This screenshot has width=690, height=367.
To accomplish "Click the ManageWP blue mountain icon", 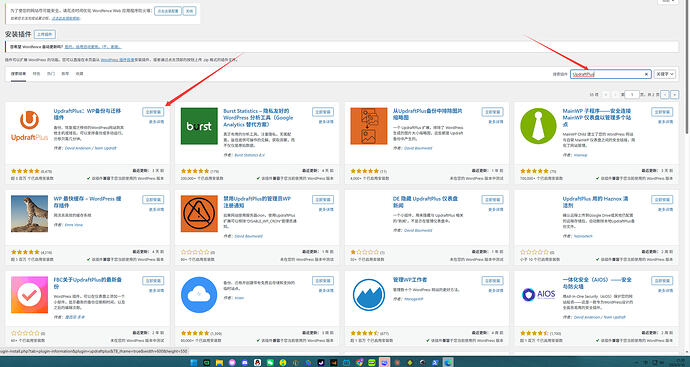I will point(369,295).
